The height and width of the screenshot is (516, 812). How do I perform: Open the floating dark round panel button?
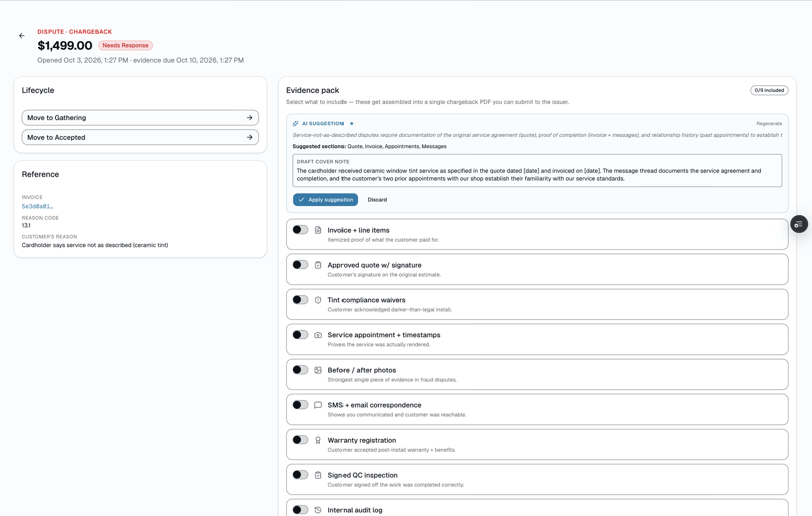tap(799, 224)
